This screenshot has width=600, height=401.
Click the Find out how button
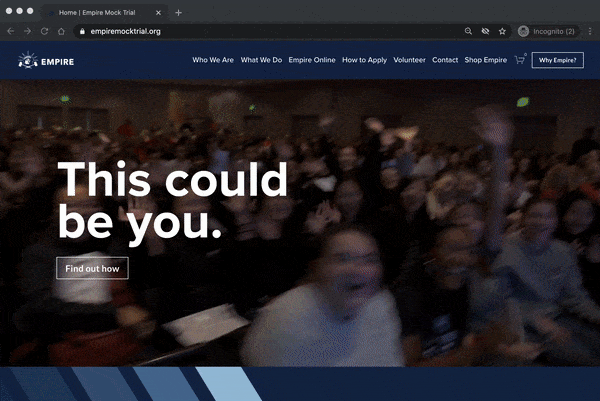(x=92, y=268)
